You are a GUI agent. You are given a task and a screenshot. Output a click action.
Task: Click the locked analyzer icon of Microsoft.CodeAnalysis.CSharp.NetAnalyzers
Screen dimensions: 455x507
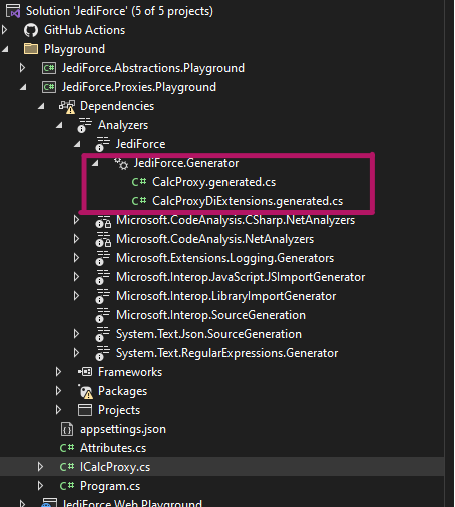[103, 221]
